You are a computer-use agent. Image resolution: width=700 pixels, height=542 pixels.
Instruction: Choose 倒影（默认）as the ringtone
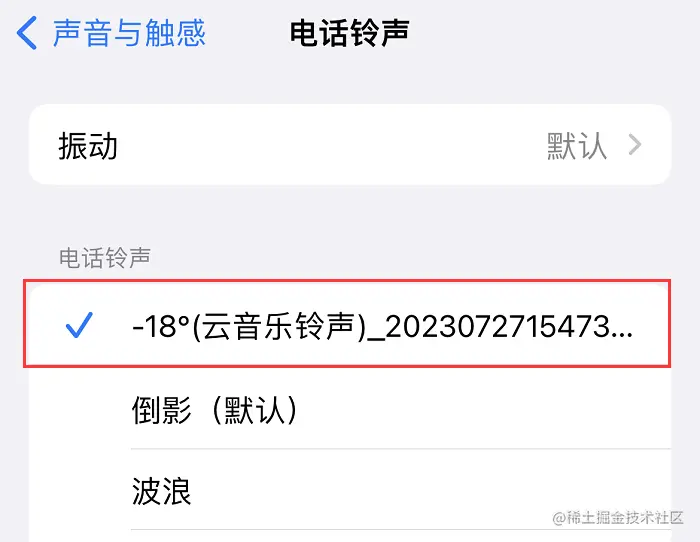click(x=350, y=409)
